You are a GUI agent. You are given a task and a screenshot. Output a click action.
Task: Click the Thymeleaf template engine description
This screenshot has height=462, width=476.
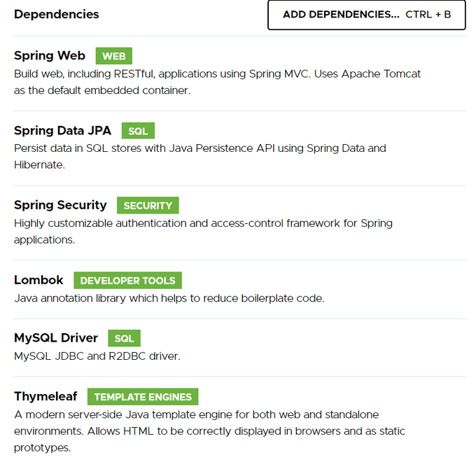click(210, 431)
